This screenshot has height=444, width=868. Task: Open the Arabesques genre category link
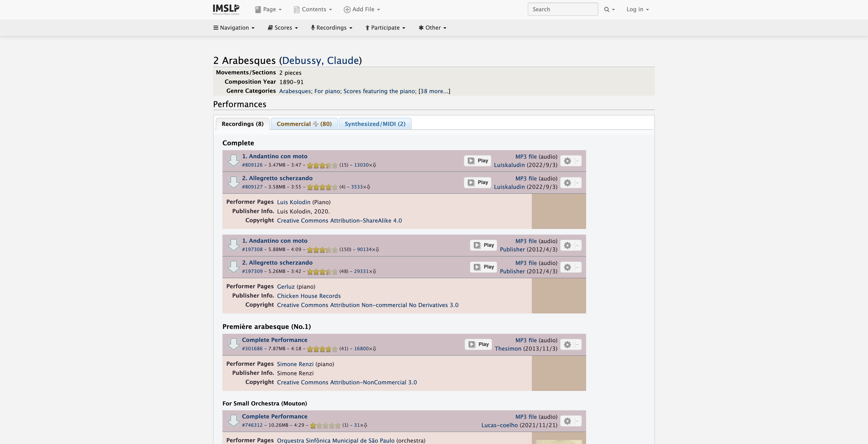295,91
